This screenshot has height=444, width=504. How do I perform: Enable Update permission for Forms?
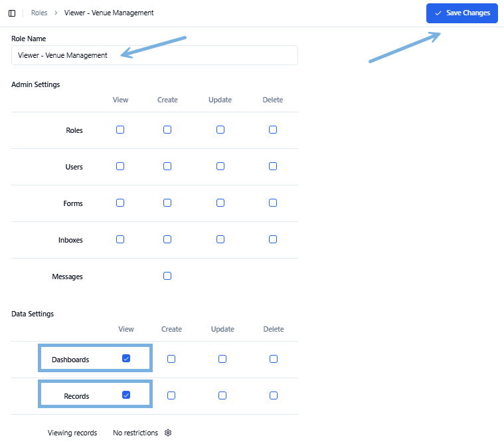(220, 203)
